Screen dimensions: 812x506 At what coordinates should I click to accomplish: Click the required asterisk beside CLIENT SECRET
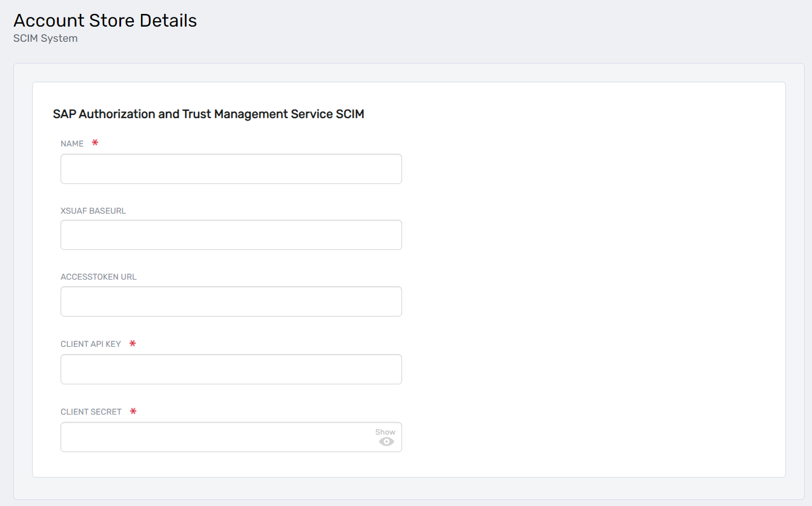point(133,411)
